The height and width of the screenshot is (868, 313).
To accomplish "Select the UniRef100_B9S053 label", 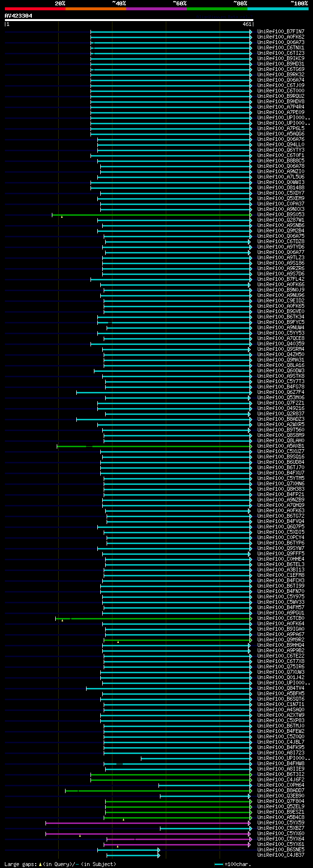I will pyautogui.click(x=281, y=215).
